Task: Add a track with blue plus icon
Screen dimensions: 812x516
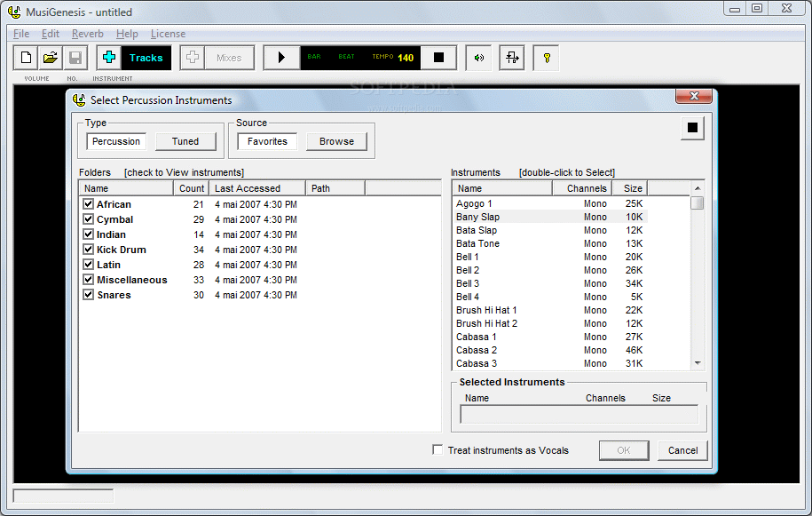Action: pyautogui.click(x=109, y=58)
